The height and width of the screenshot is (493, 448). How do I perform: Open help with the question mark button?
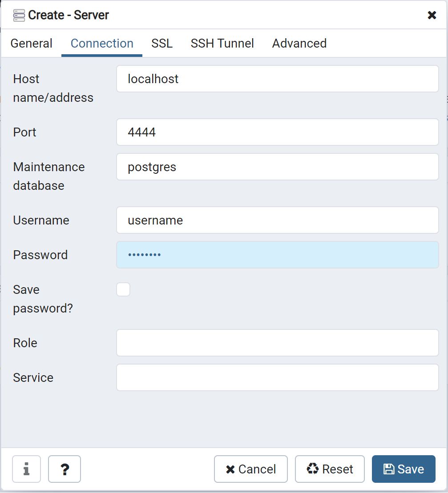65,469
